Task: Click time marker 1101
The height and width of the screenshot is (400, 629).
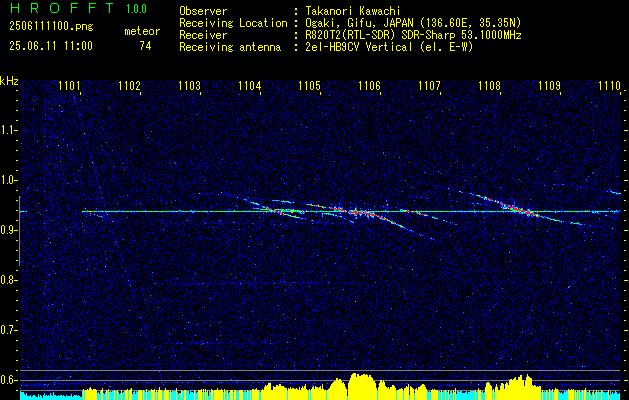Action: [69, 85]
